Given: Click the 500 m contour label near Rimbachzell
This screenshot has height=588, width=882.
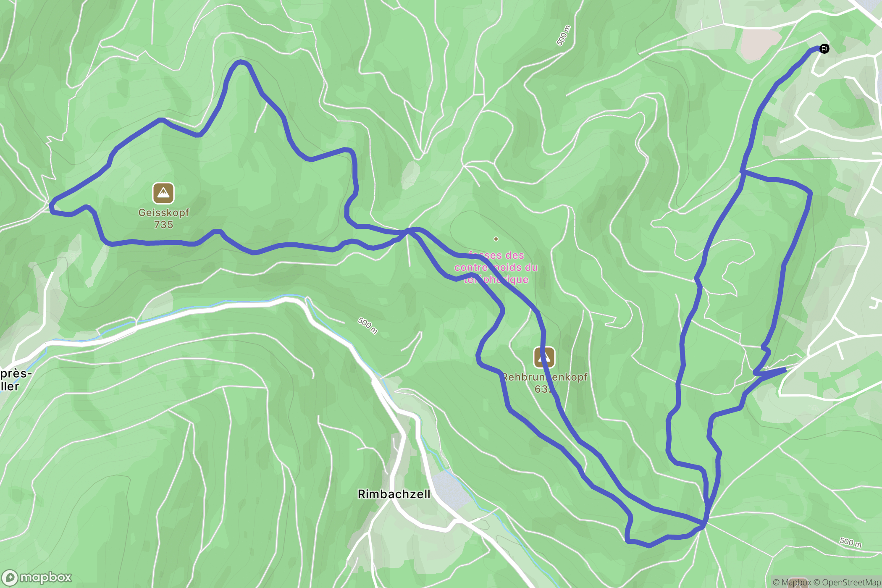Looking at the screenshot, I should pos(367,326).
